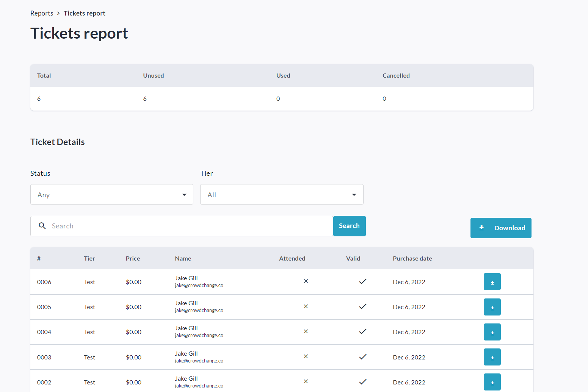Click Tickets report breadcrumb item

[84, 13]
